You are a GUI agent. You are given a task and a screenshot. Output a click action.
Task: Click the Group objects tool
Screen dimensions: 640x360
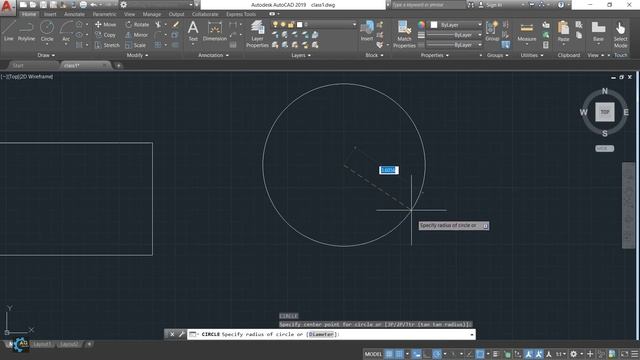[492, 31]
